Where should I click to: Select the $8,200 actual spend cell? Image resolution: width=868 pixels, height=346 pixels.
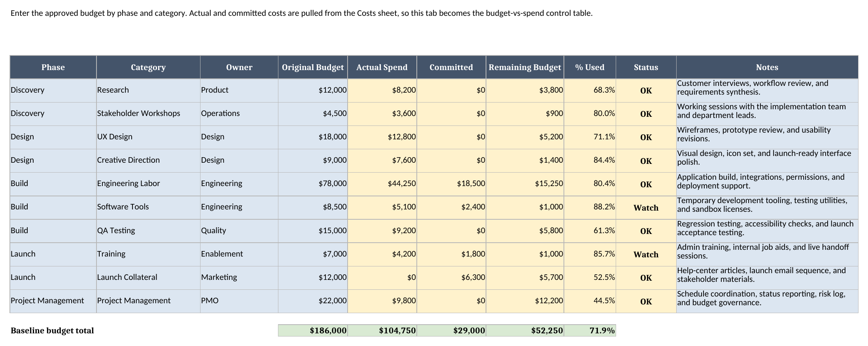[382, 90]
